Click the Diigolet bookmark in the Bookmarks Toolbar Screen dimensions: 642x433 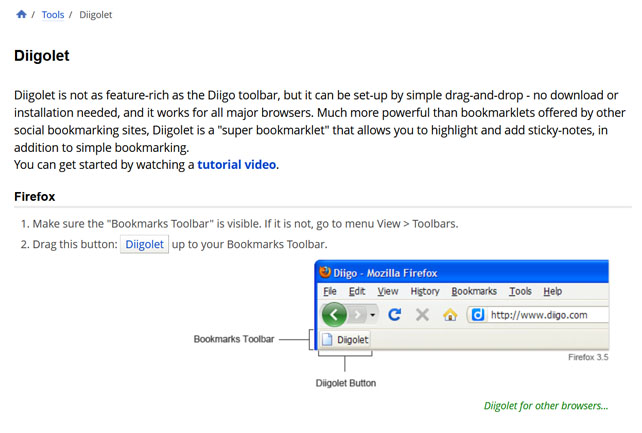tap(345, 339)
